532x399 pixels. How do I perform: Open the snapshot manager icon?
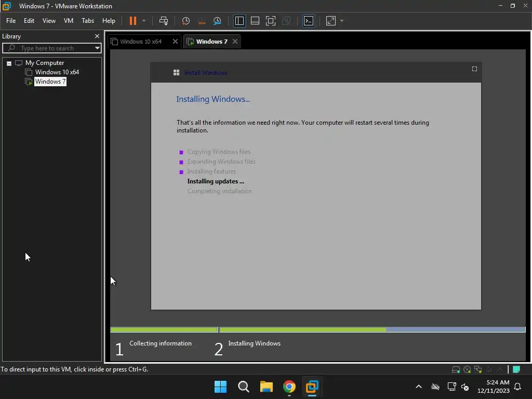[217, 21]
